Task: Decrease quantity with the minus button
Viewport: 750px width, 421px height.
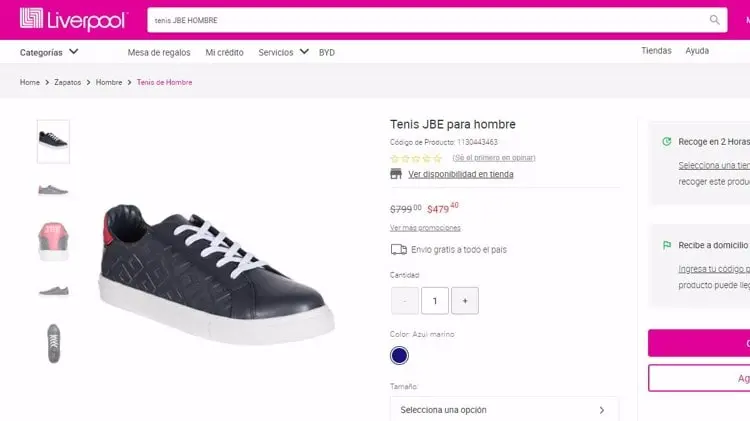Action: pos(405,301)
